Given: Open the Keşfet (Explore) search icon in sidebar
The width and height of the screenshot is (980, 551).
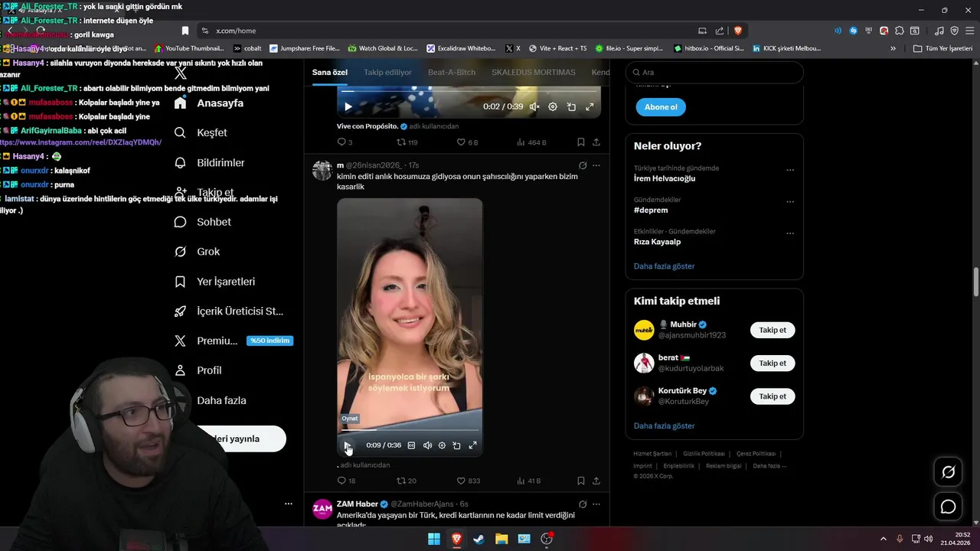Looking at the screenshot, I should [x=180, y=132].
